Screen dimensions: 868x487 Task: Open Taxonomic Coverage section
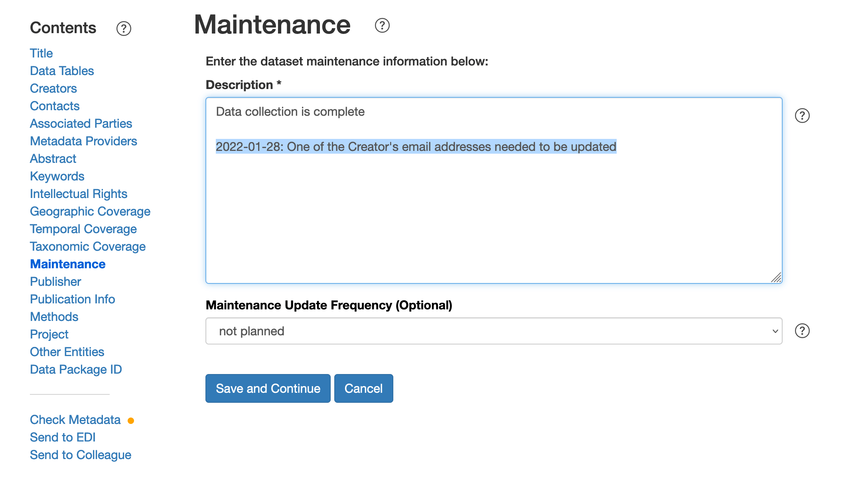pos(88,246)
